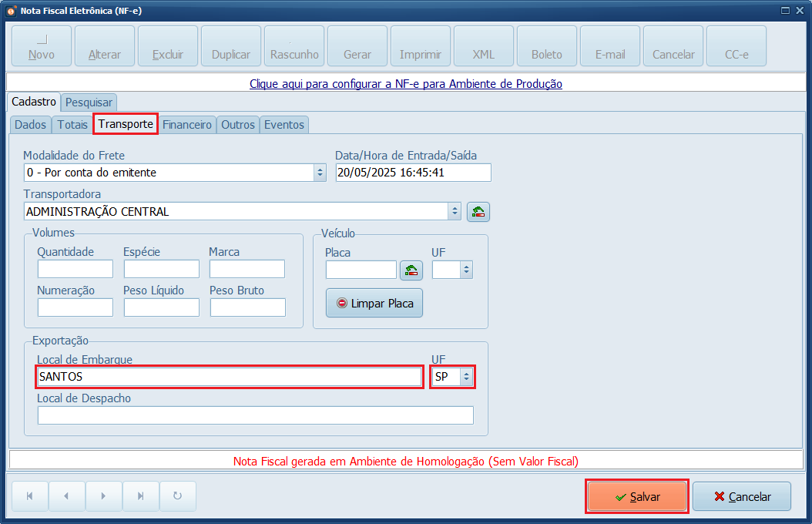
Task: Click the vehicle Placa lookup icon
Action: pos(411,270)
